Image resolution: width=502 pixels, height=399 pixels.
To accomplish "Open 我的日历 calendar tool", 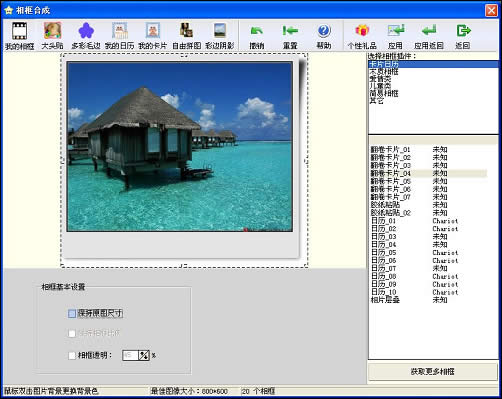I will [120, 31].
